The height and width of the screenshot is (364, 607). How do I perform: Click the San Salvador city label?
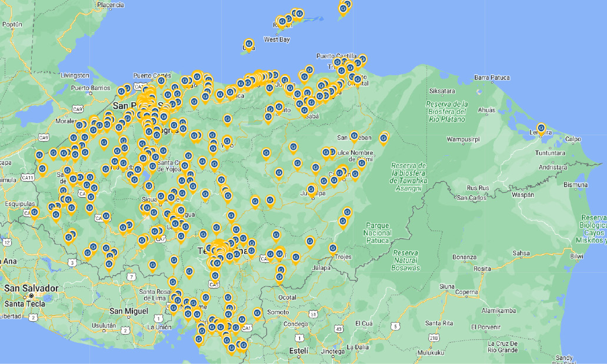point(31,288)
